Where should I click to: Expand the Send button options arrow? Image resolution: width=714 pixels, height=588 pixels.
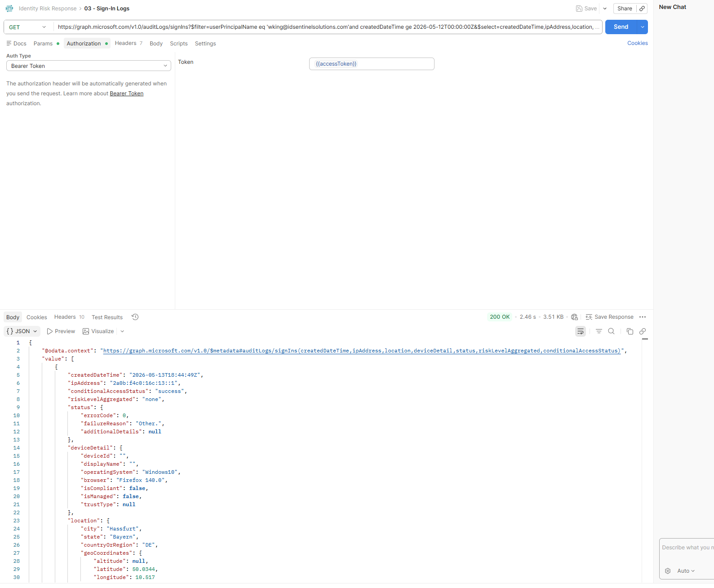click(x=643, y=27)
